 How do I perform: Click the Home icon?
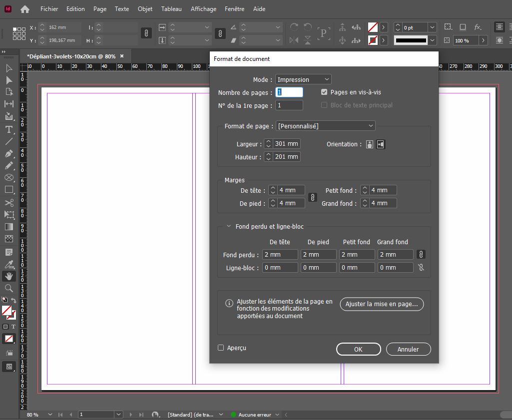pos(25,9)
